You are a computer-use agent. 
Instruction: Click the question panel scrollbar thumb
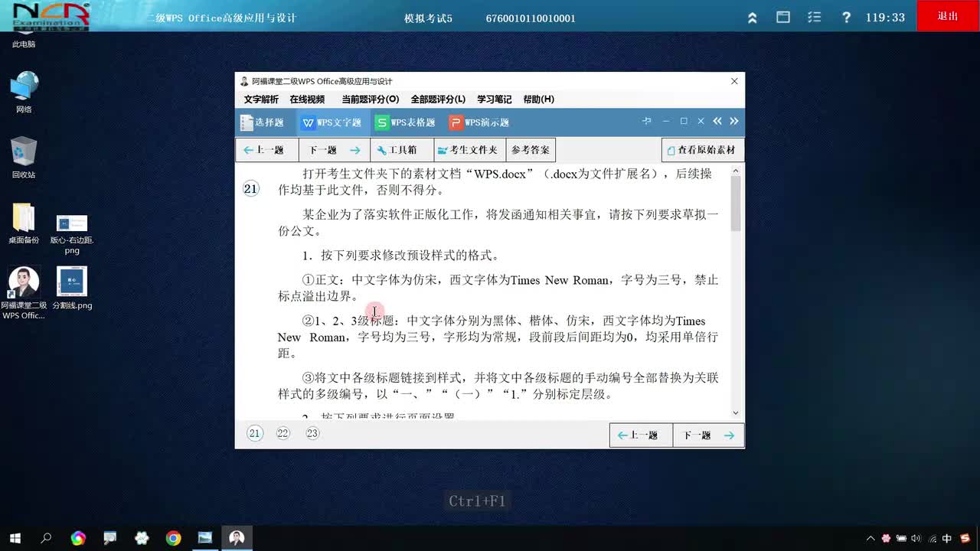click(x=736, y=204)
